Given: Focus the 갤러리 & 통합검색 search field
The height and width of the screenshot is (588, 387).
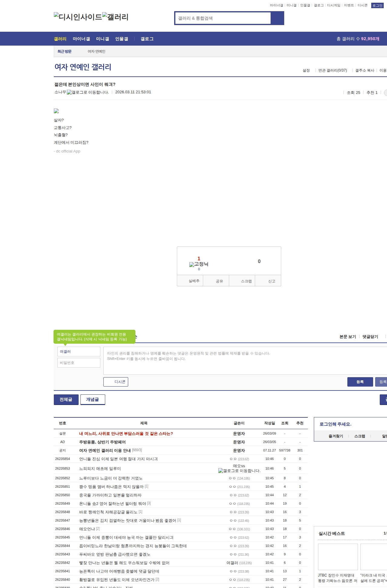Looking at the screenshot, I should 223,18.
